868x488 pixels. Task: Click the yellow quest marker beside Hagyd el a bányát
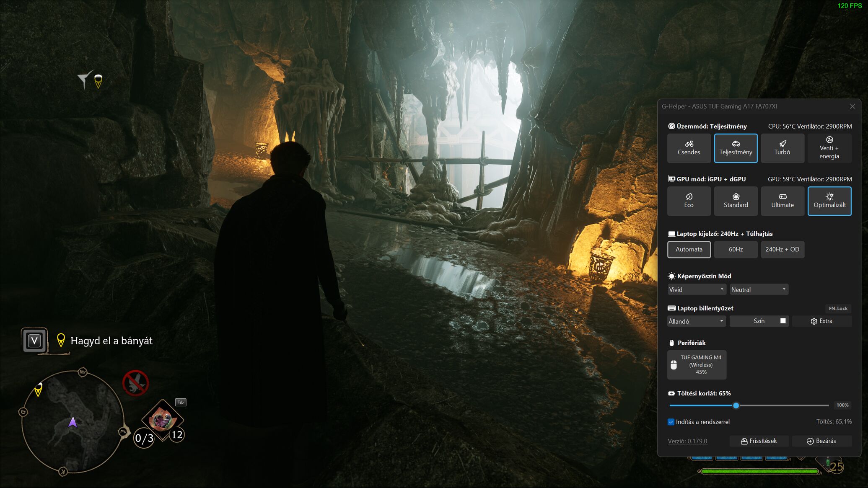pyautogui.click(x=61, y=340)
